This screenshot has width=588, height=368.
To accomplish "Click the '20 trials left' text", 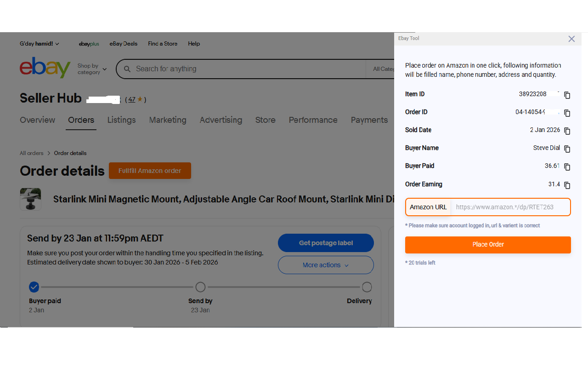I will coord(420,263).
